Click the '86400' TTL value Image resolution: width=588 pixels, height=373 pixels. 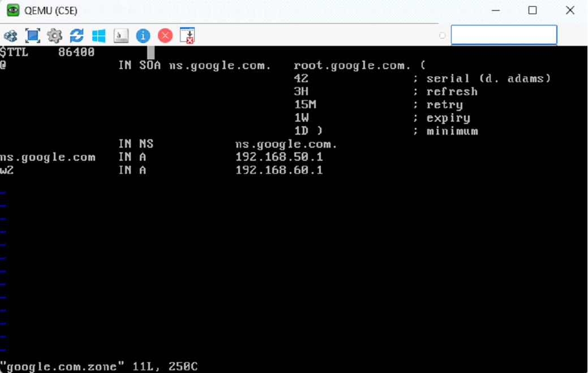click(76, 52)
